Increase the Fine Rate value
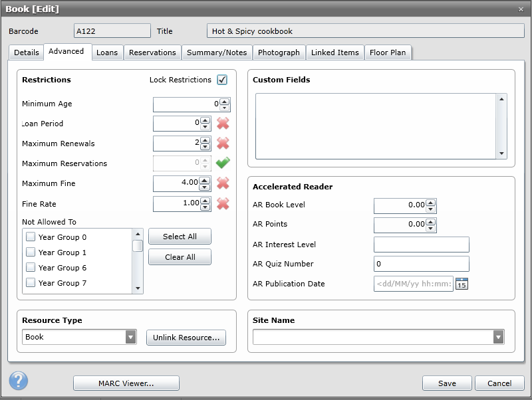The image size is (532, 400). click(205, 201)
